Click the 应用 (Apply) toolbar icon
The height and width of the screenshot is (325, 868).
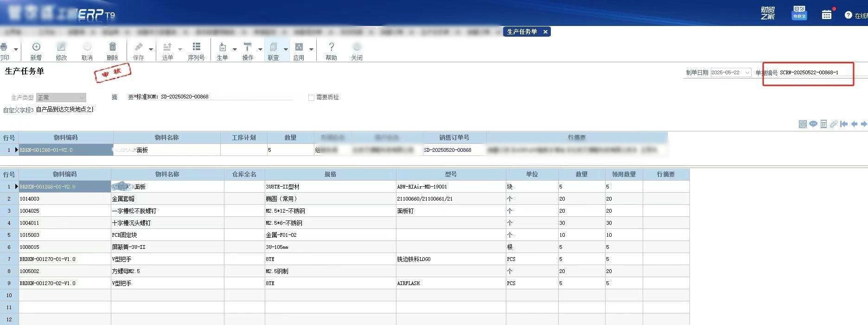coord(299,47)
